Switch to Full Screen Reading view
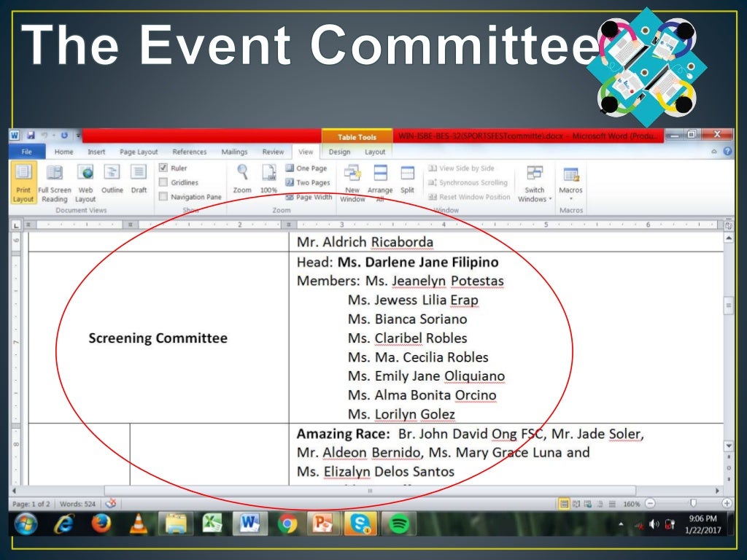Viewport: 747px width, 560px height. coord(54,183)
